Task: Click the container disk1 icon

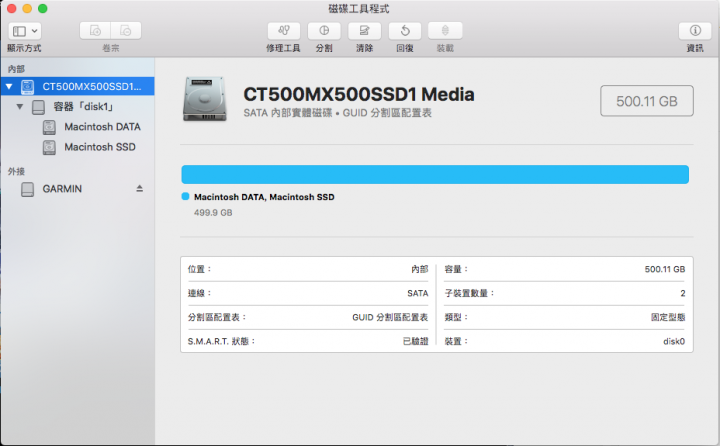Action: tap(39, 107)
